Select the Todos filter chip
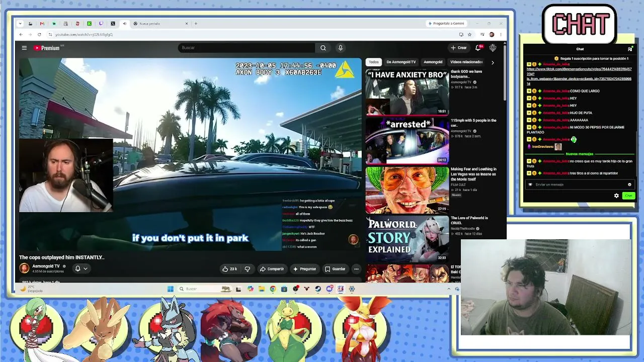This screenshot has height=362, width=644. point(374,62)
